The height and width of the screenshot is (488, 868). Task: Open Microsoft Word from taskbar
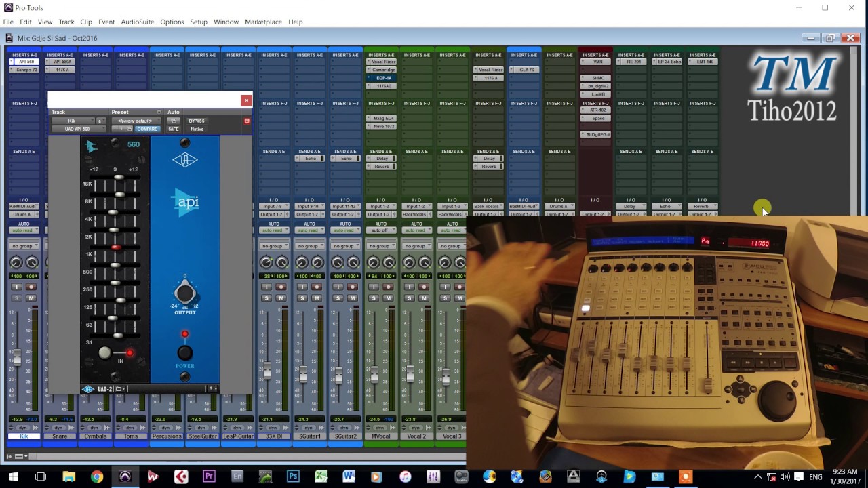click(349, 477)
